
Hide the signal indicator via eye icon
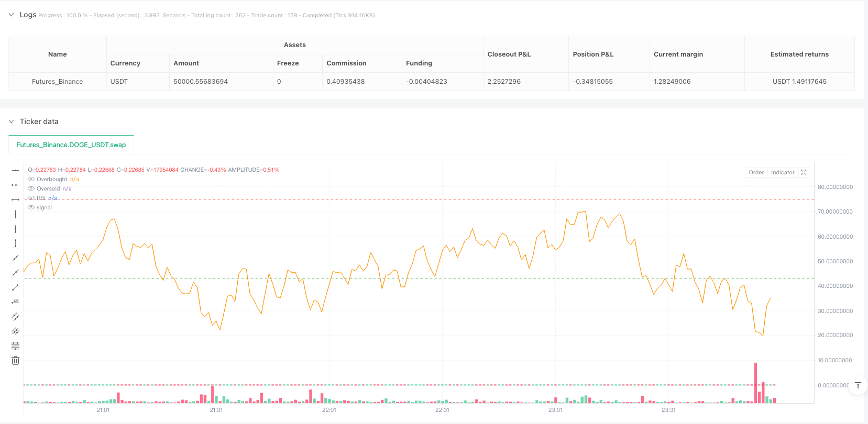[31, 208]
